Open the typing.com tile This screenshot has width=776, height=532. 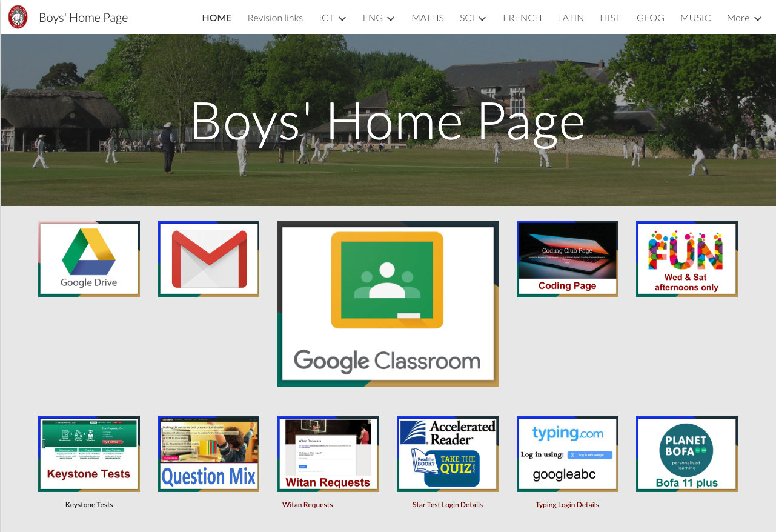[x=567, y=453]
